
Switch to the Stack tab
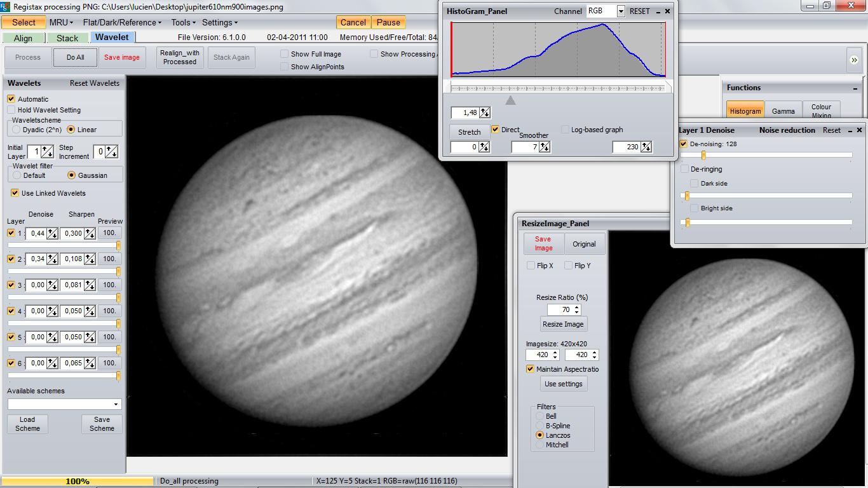point(67,38)
